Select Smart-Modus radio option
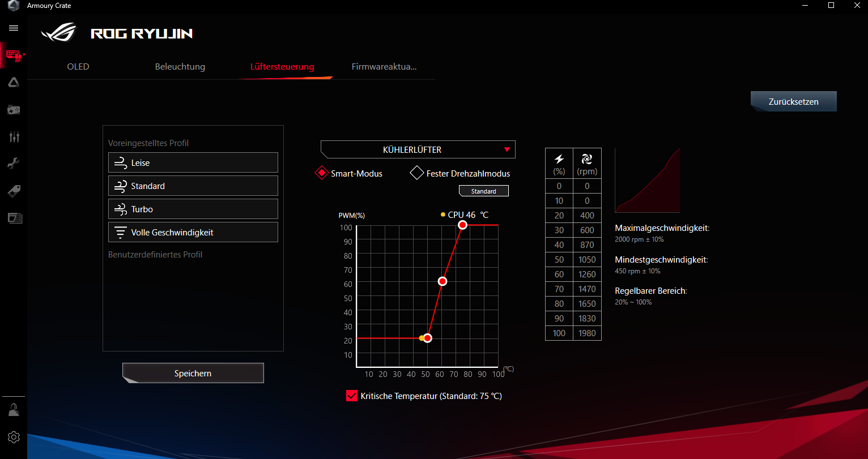The height and width of the screenshot is (459, 868). point(322,173)
